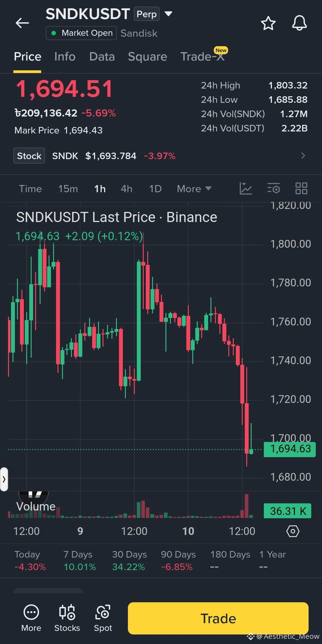Open the Spot trading icon

pos(103,618)
